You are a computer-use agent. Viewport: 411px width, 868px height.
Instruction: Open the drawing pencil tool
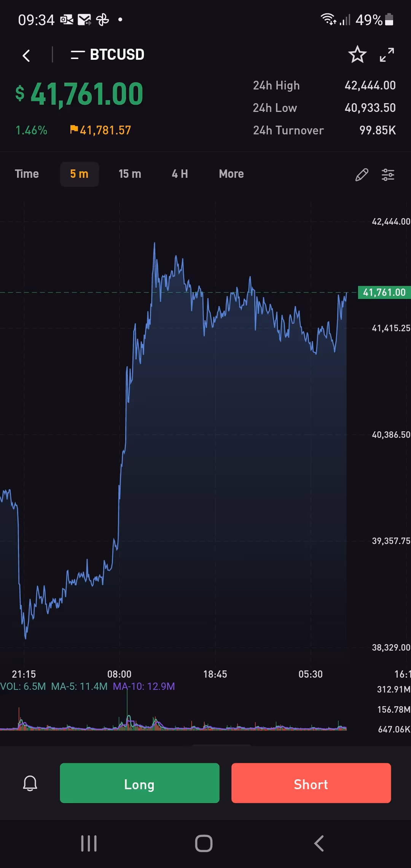[x=362, y=175]
